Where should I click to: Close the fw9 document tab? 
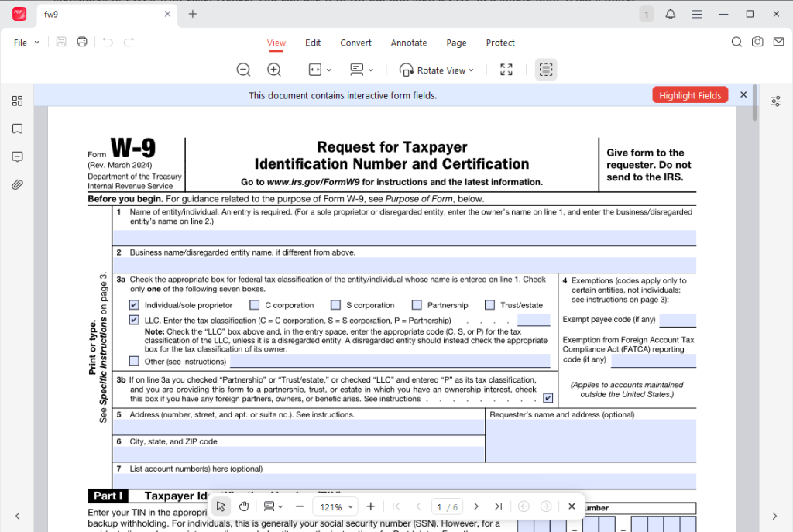167,14
